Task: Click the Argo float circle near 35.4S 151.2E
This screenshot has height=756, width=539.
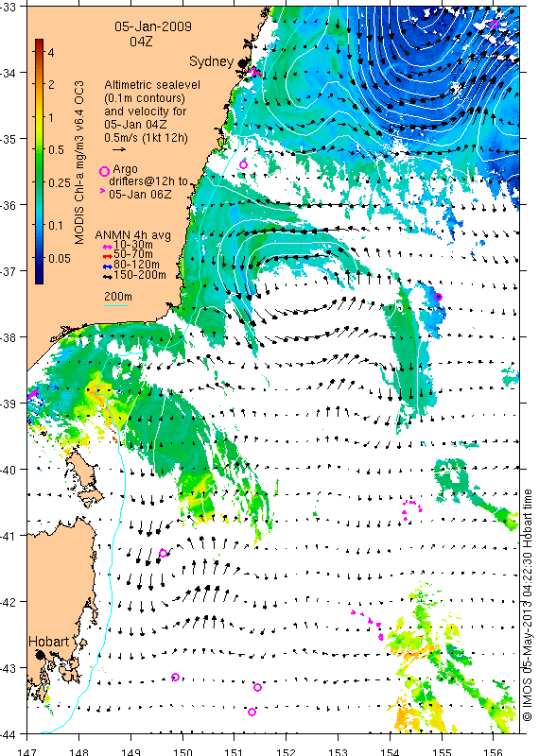Action: point(243,164)
